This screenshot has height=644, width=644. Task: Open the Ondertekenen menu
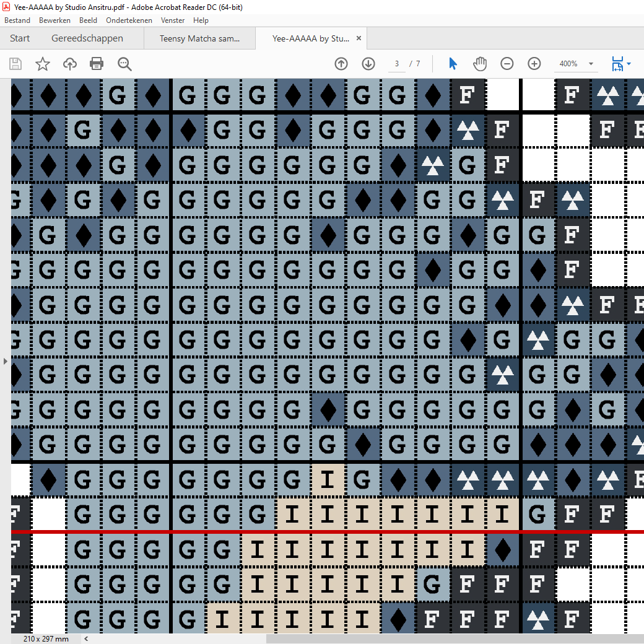click(x=129, y=20)
